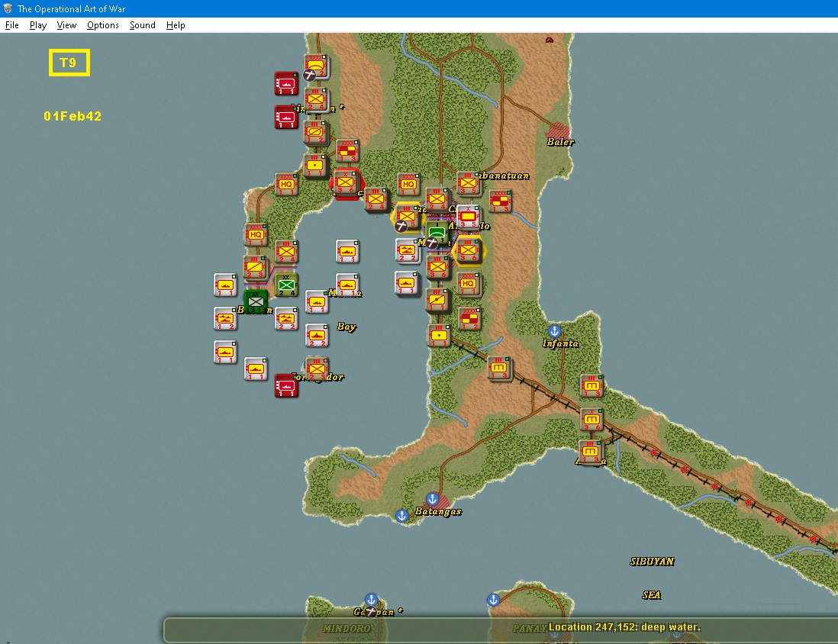Select the engineer 3-6 unit on the railway
This screenshot has height=644, width=838.
pyautogui.click(x=591, y=420)
